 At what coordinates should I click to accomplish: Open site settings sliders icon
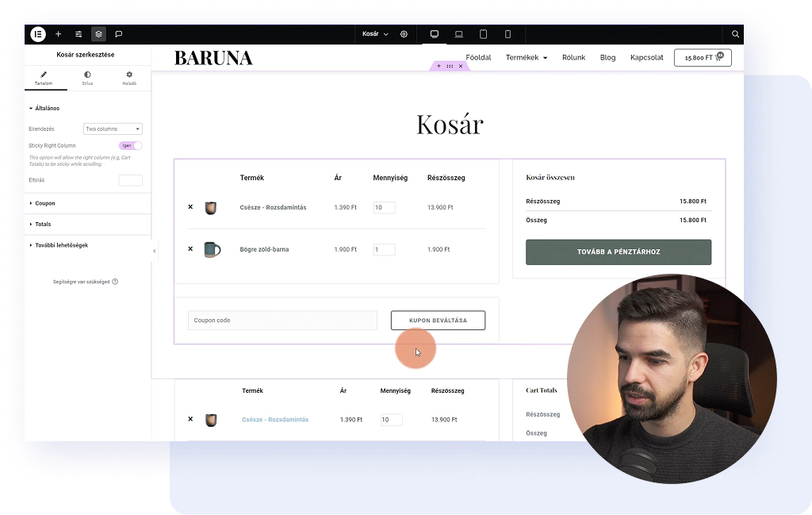[x=79, y=34]
